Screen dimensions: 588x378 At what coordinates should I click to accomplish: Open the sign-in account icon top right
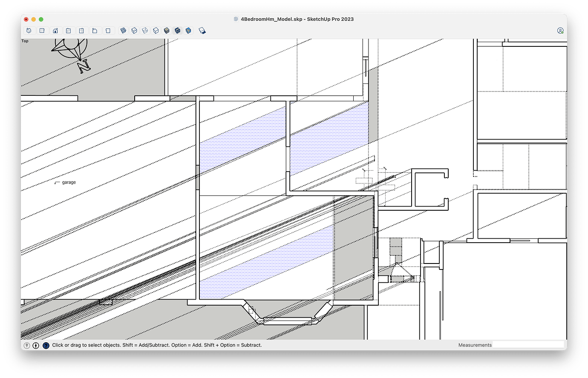[x=560, y=30]
